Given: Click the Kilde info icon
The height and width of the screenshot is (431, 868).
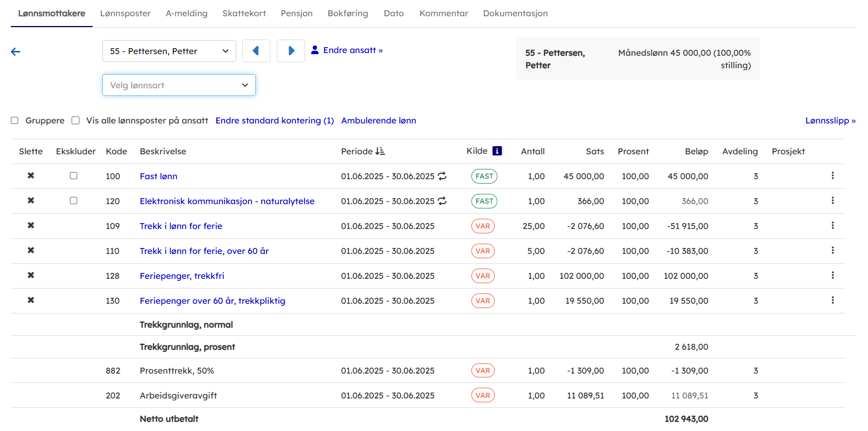Looking at the screenshot, I should pos(497,151).
